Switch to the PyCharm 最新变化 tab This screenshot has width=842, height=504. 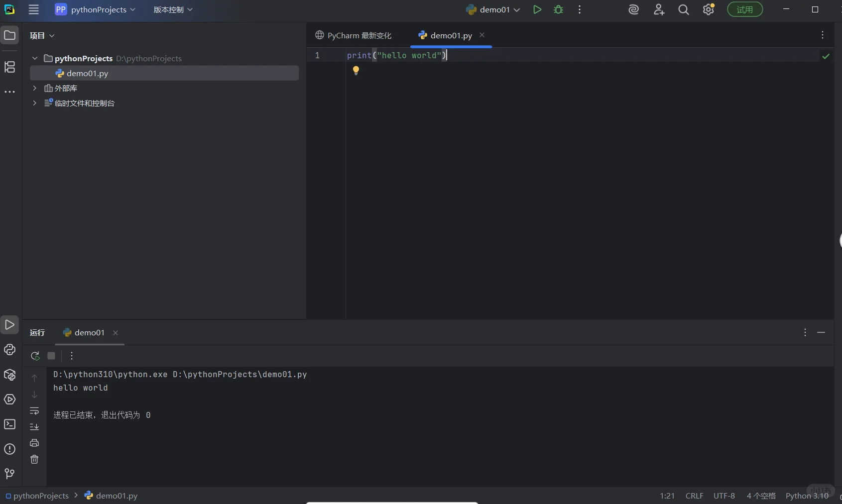(360, 35)
